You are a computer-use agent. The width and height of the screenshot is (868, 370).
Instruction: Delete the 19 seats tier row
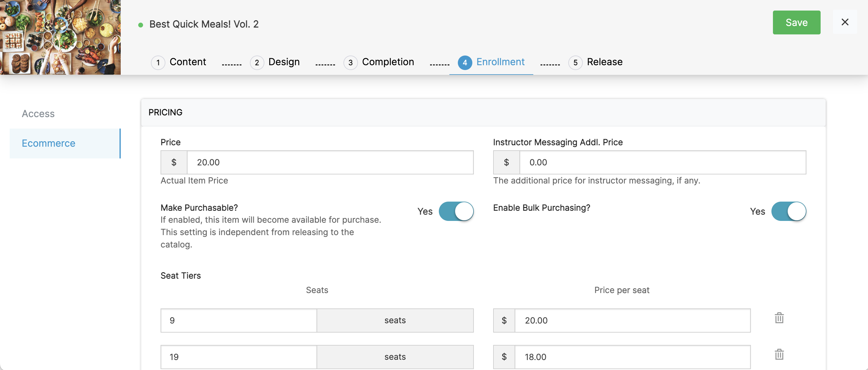click(779, 354)
